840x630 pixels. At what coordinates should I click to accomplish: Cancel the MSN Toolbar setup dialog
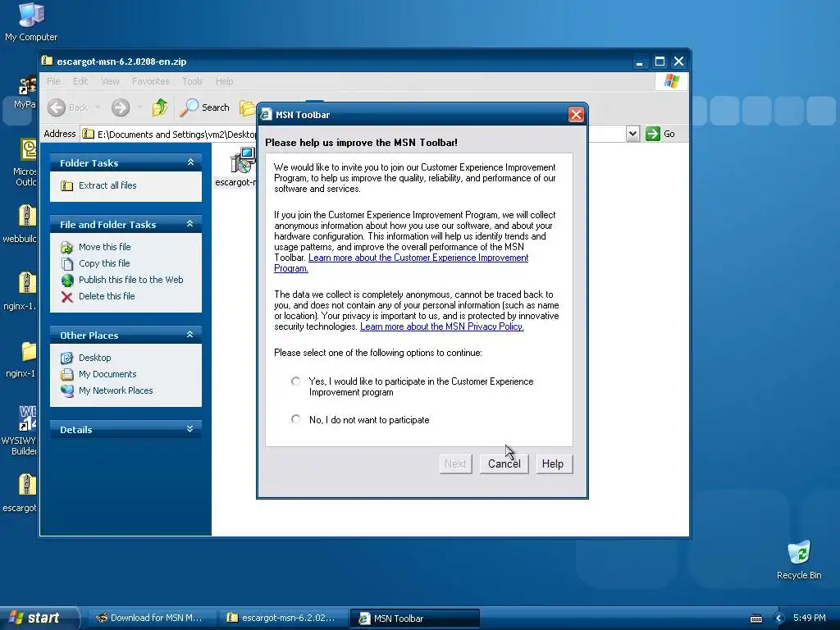pos(504,464)
